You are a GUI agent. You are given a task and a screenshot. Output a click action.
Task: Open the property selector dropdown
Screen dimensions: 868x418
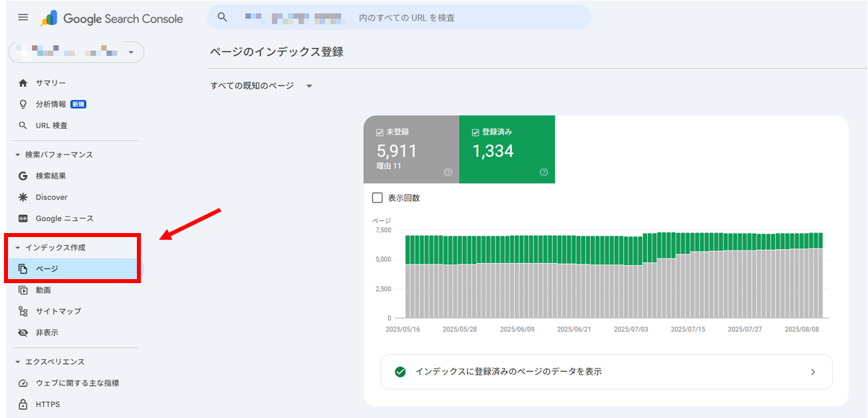tap(76, 52)
